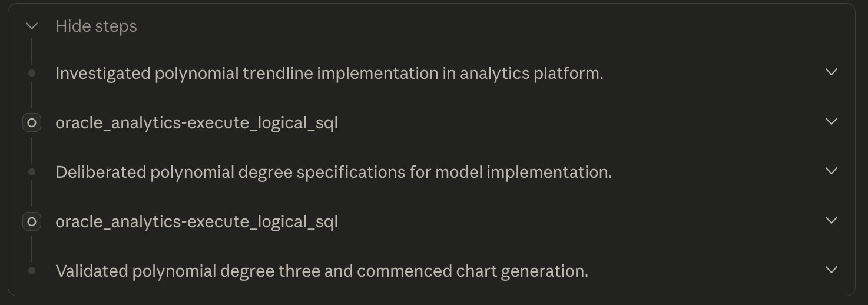Click the second oracle_analytics-execute_logical_sql tool icon
Image resolution: width=868 pixels, height=305 pixels.
[x=32, y=222]
